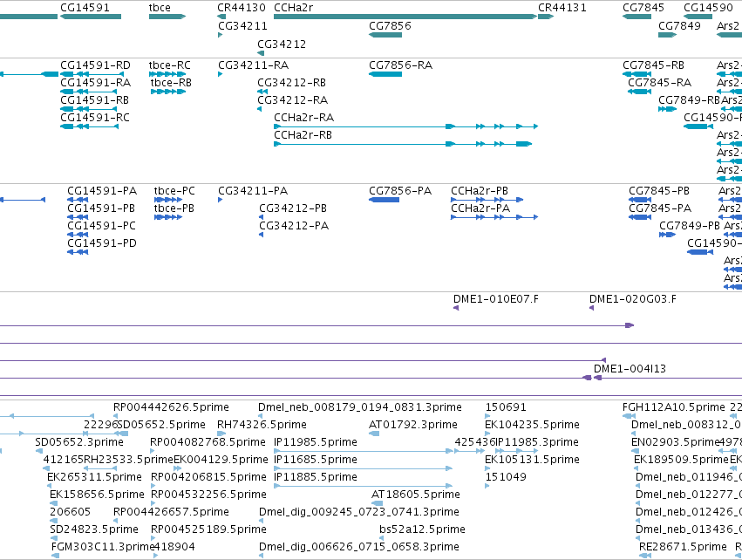The height and width of the screenshot is (560, 742).
Task: Select protein CCHa2r-PA
Action: [480, 208]
